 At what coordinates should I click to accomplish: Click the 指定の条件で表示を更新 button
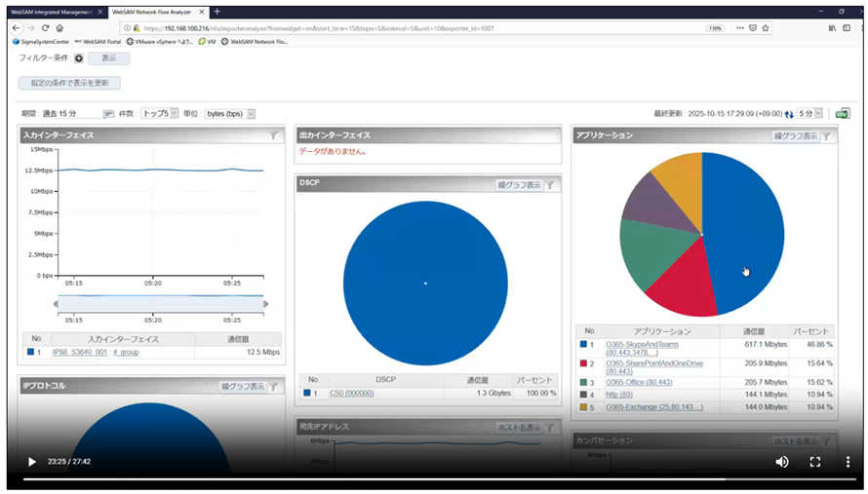pyautogui.click(x=69, y=83)
